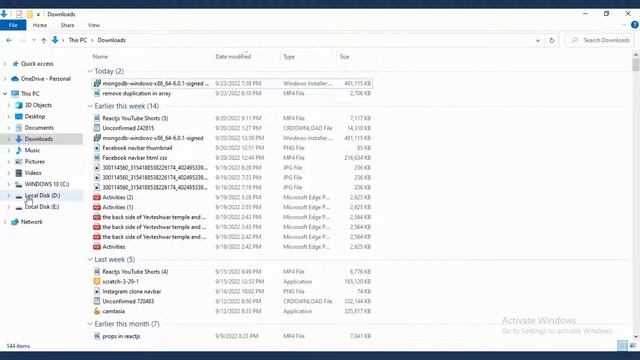Open the Share ribbon tab
Screen dimensions: 640x360
(x=67, y=25)
